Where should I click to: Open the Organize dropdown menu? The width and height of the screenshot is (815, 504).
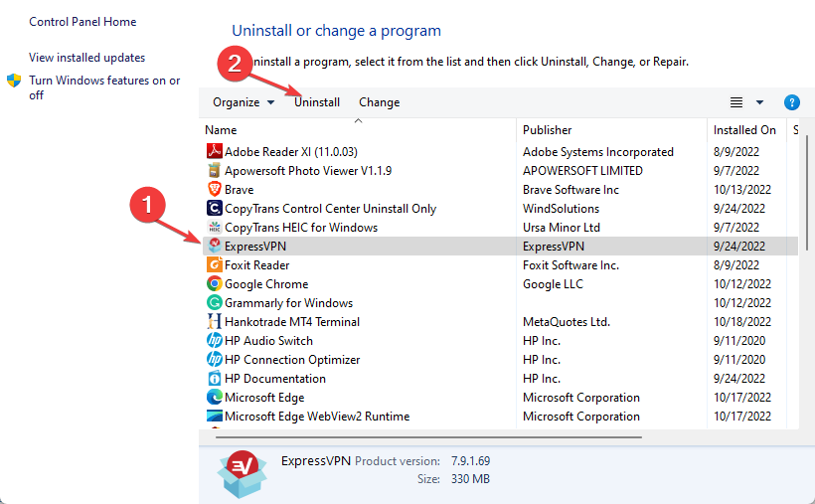[244, 102]
